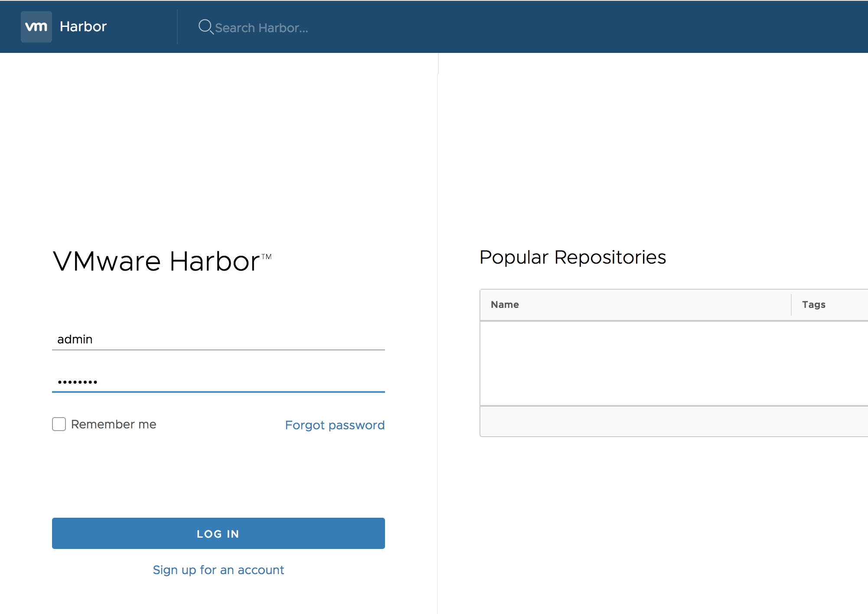Viewport: 868px width, 614px height.
Task: Sort repositories by Name column
Action: click(505, 304)
